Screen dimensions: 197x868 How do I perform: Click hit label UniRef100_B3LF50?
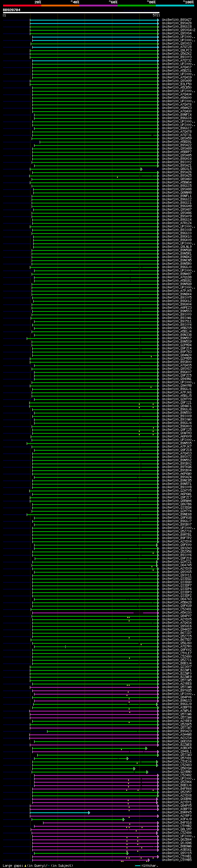177,84
